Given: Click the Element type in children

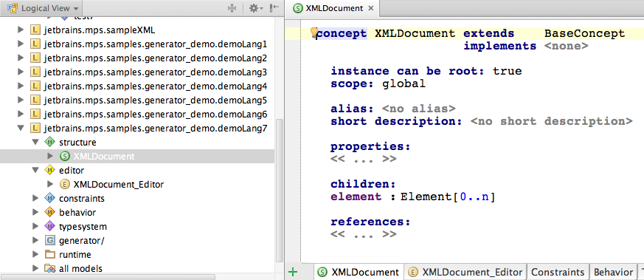Looking at the screenshot, I should tap(426, 197).
